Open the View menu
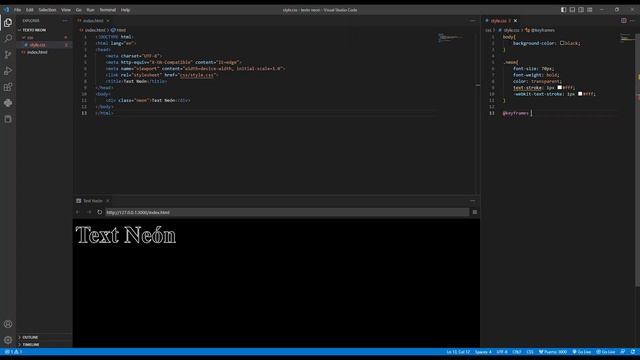The image size is (640, 360). 66,10
